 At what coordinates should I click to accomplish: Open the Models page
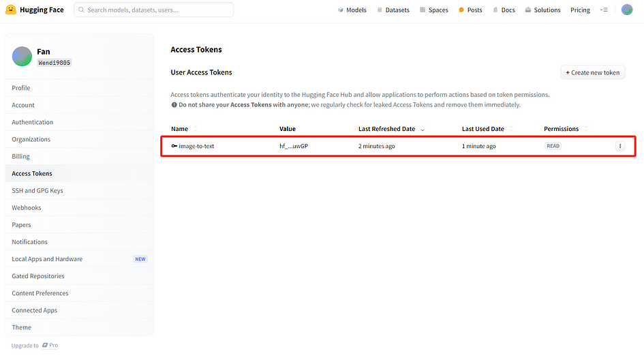click(352, 10)
